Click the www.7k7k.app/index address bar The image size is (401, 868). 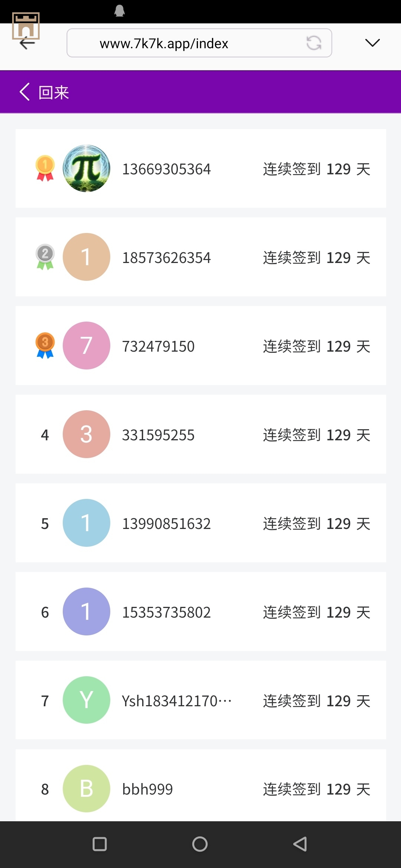pos(186,43)
